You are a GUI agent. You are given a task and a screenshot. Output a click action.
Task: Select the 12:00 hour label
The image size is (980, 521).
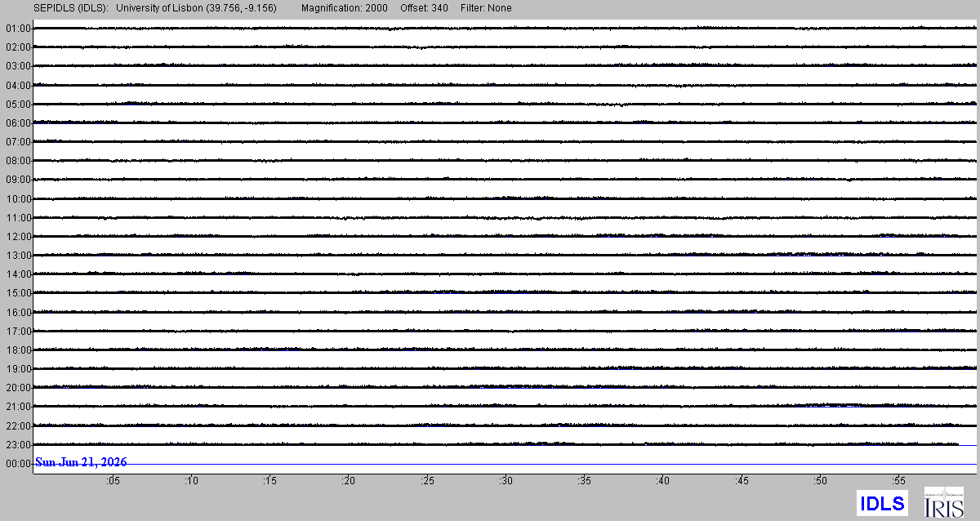[x=18, y=237]
